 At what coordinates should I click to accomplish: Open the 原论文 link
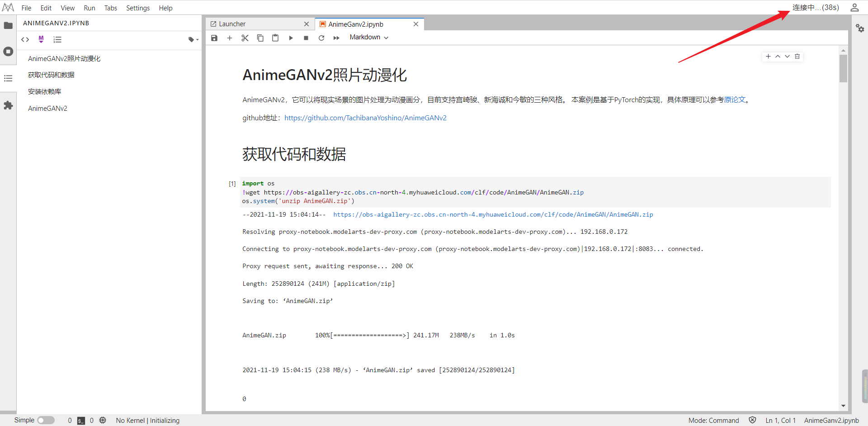click(735, 100)
